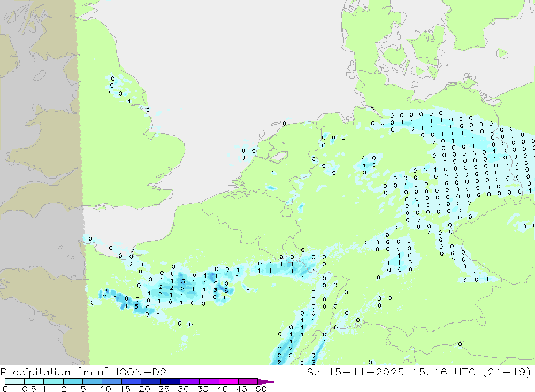Click the purple swatch between 30 and 35
The height and width of the screenshot is (392, 535).
(189, 381)
